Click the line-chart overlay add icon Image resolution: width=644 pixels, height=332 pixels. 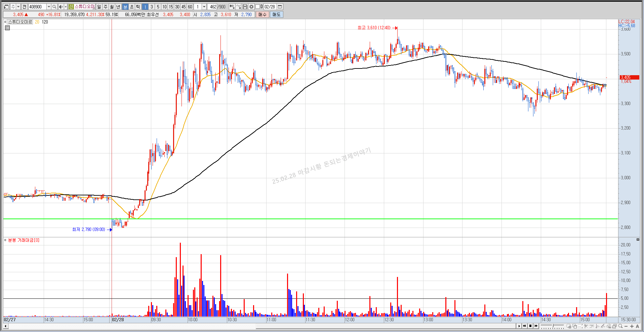[x=238, y=7]
